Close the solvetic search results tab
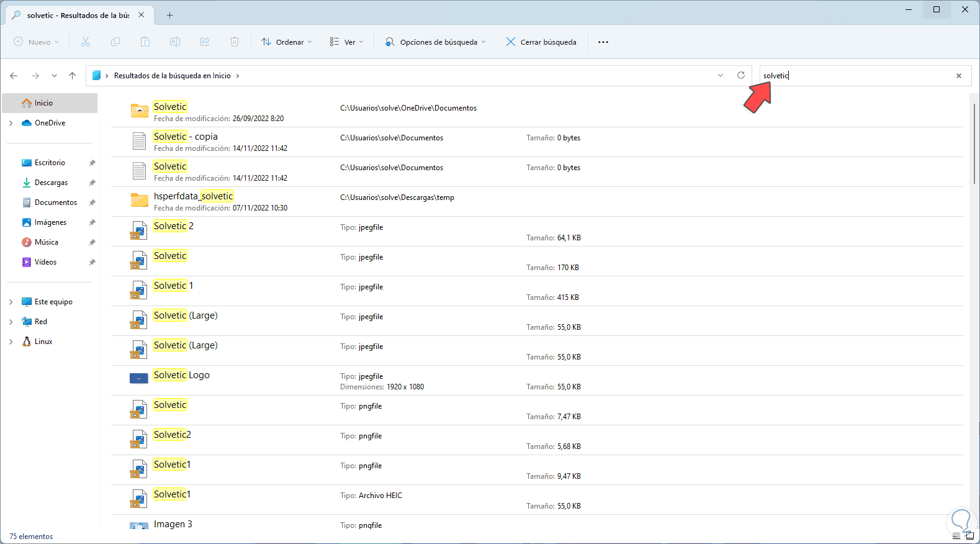Viewport: 980px width, 544px height. click(x=142, y=15)
